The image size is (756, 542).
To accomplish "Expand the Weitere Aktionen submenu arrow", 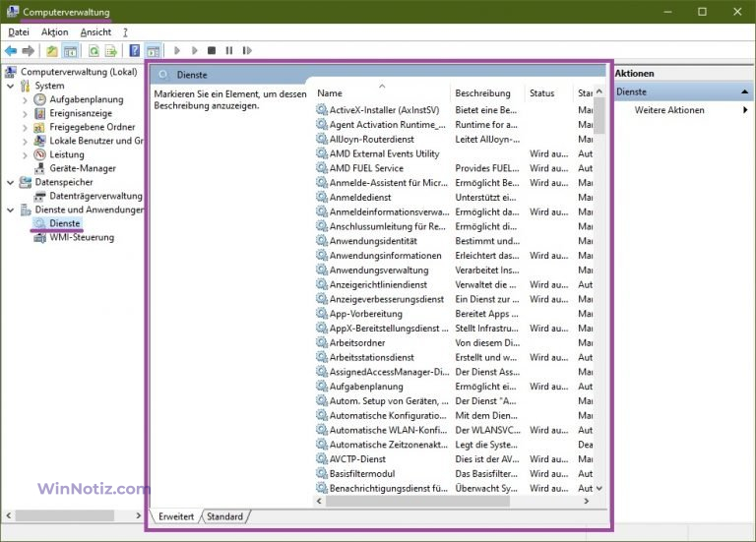I will pyautogui.click(x=744, y=110).
